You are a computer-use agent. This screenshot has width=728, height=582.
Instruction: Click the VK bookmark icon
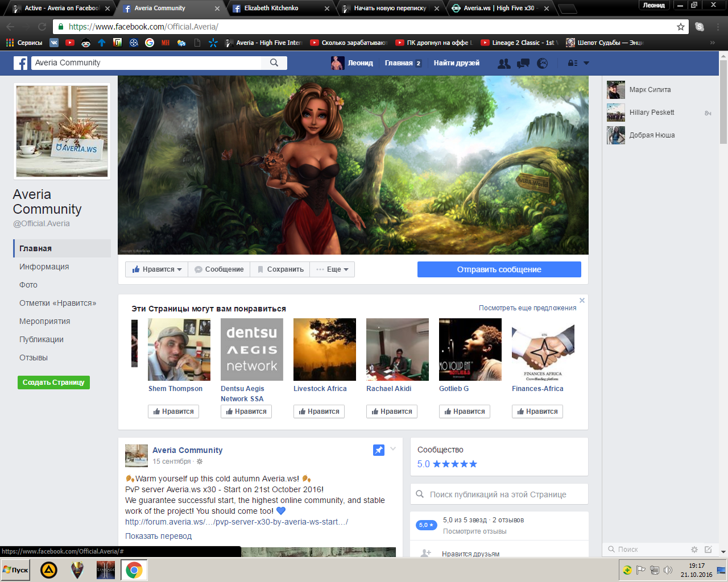pos(54,43)
